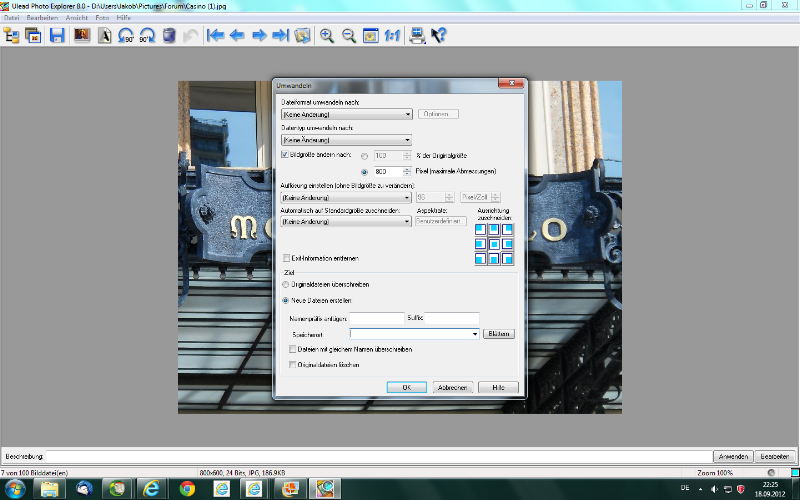Go to the last image arrow icon
Image resolution: width=800 pixels, height=500 pixels.
coord(281,36)
